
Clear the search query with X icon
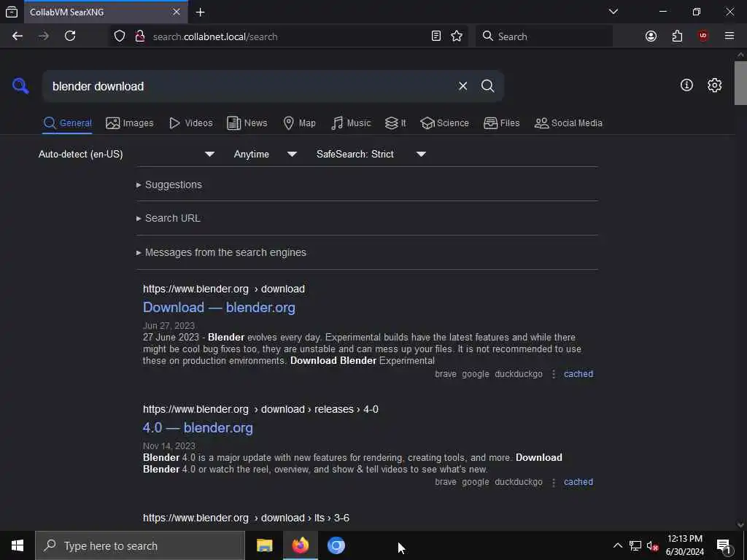pyautogui.click(x=462, y=86)
